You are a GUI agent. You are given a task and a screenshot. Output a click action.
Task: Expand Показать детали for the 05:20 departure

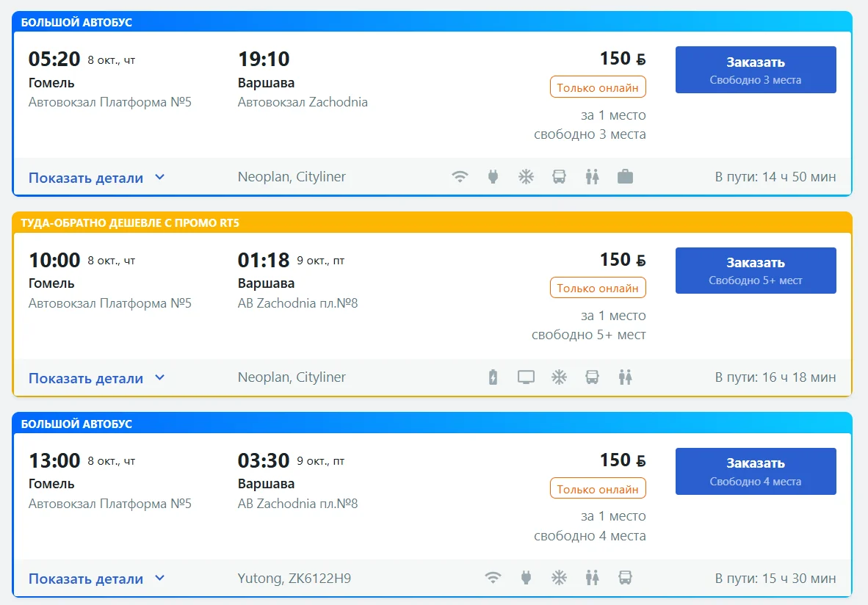pos(97,178)
